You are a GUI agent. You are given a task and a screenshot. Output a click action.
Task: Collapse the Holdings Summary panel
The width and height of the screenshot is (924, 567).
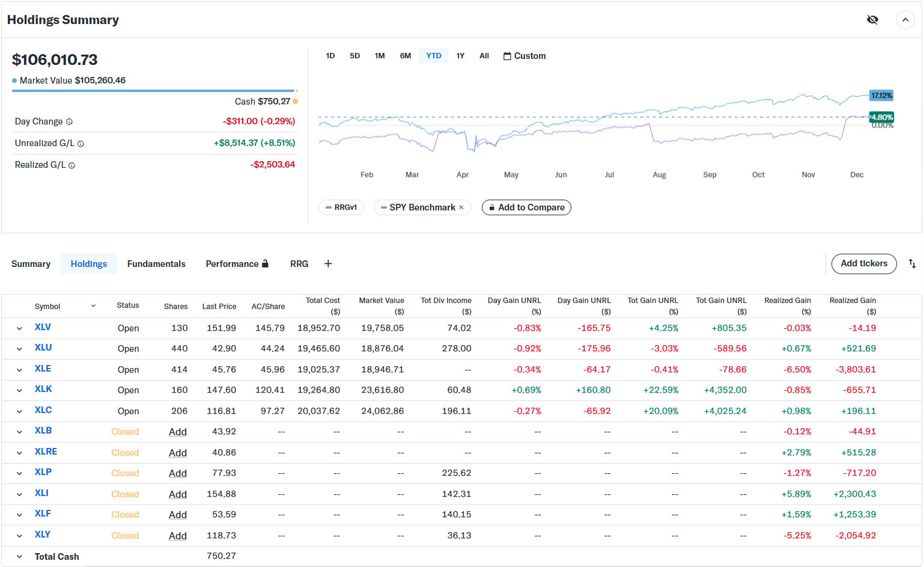point(905,20)
